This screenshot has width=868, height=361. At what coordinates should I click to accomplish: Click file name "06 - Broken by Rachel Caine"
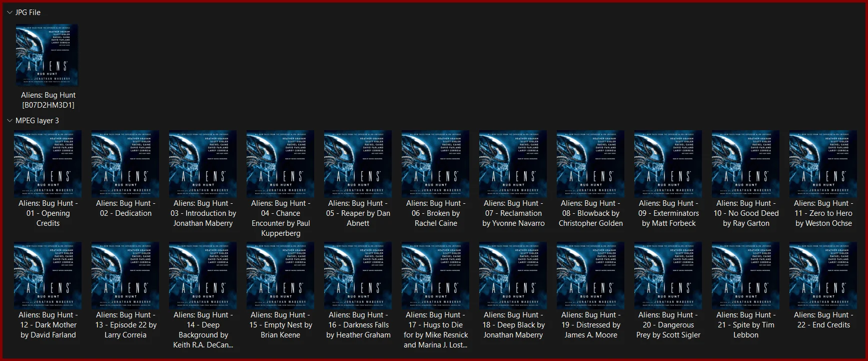436,213
